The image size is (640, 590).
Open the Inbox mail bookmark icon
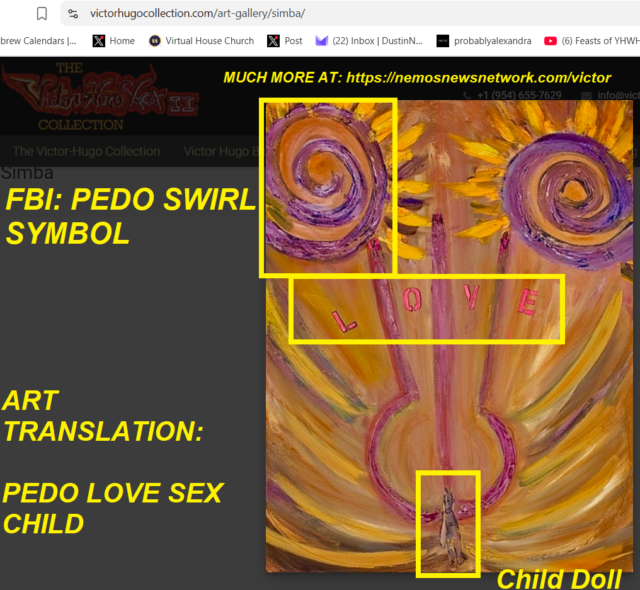tap(322, 41)
